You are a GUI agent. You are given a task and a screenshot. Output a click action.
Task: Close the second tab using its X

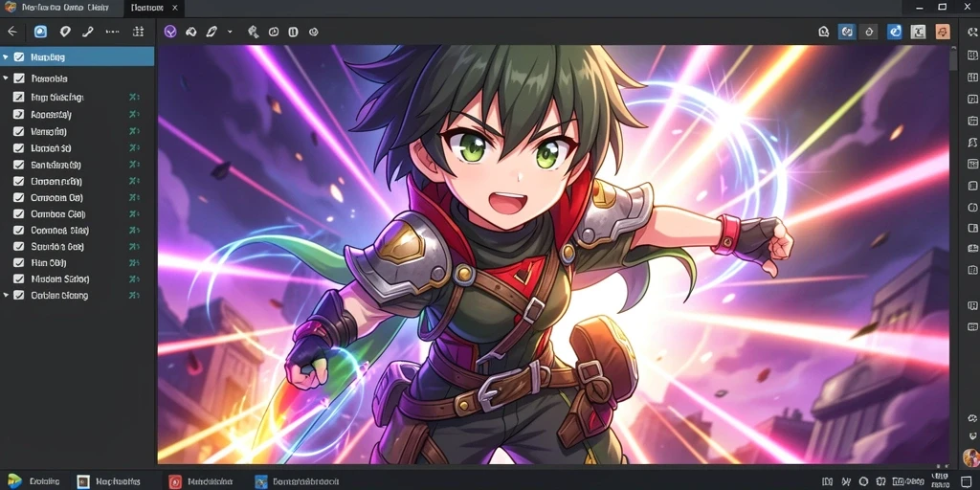[175, 8]
